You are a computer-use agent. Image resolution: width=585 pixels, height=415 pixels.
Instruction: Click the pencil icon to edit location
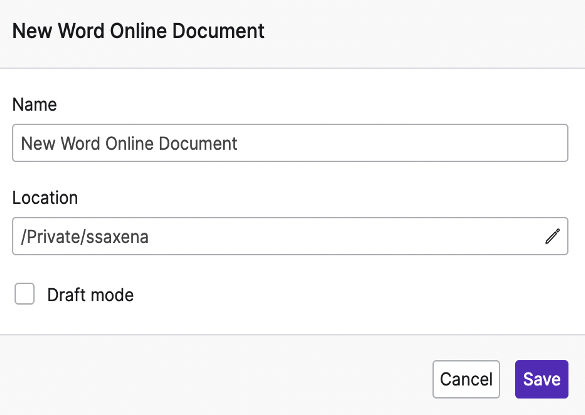(x=553, y=237)
